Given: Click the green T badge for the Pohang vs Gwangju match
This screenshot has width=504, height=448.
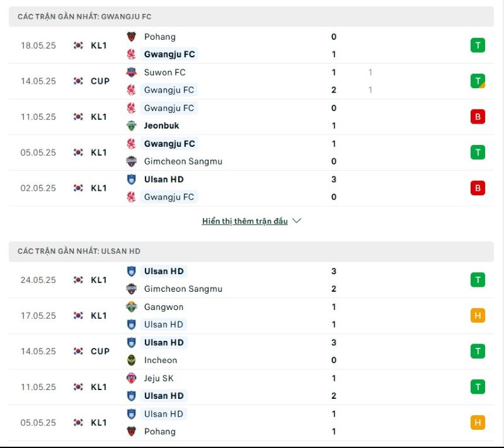Looking at the screenshot, I should pos(478,45).
